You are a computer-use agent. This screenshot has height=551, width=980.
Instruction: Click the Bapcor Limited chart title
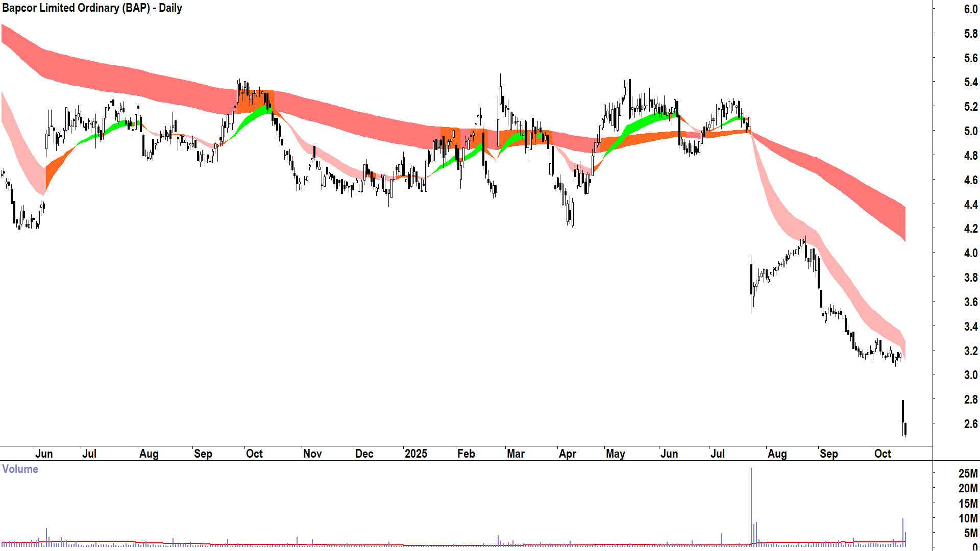(x=92, y=8)
